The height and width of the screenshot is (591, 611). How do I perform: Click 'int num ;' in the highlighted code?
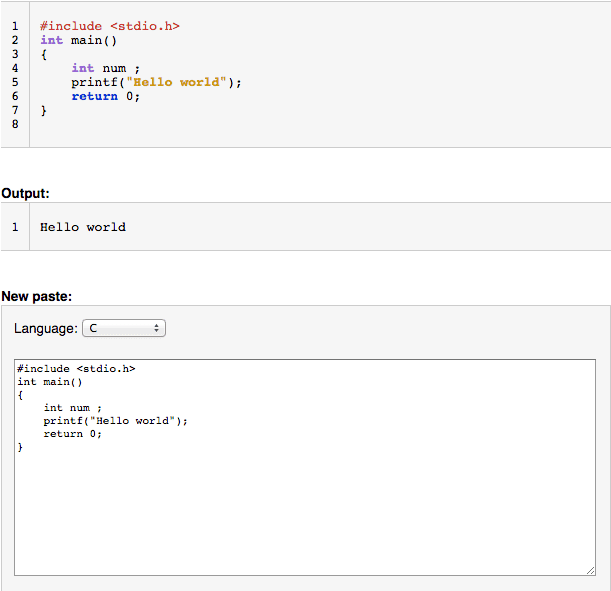click(x=105, y=68)
